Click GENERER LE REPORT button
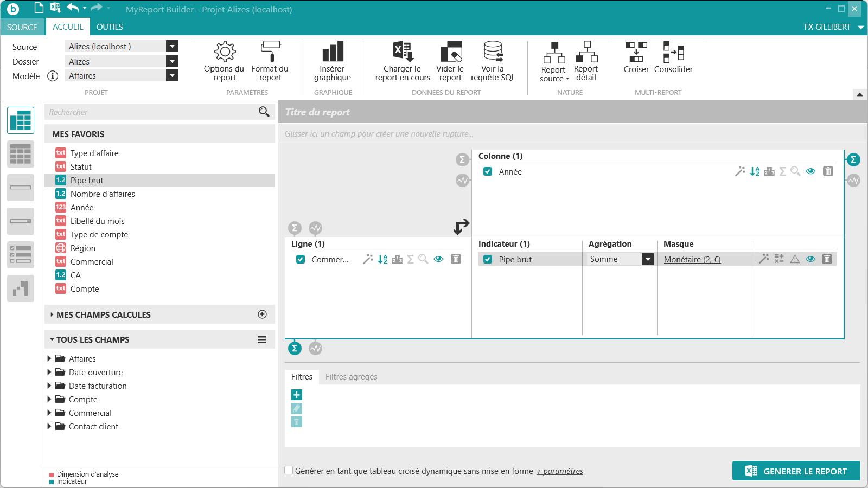 pos(796,471)
